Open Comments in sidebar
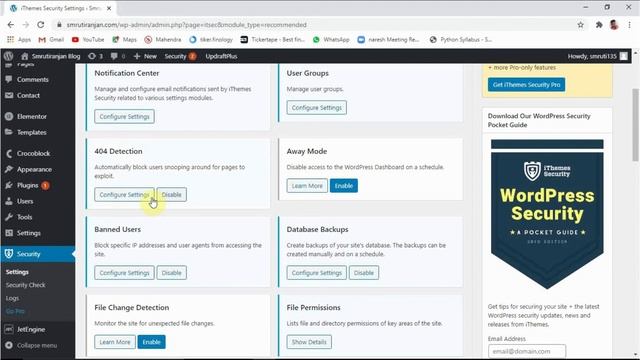 coord(33,80)
